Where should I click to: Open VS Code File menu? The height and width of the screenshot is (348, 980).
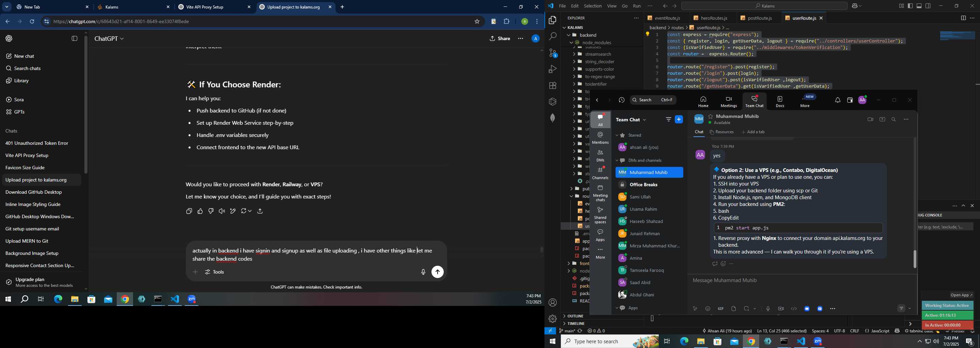point(562,6)
